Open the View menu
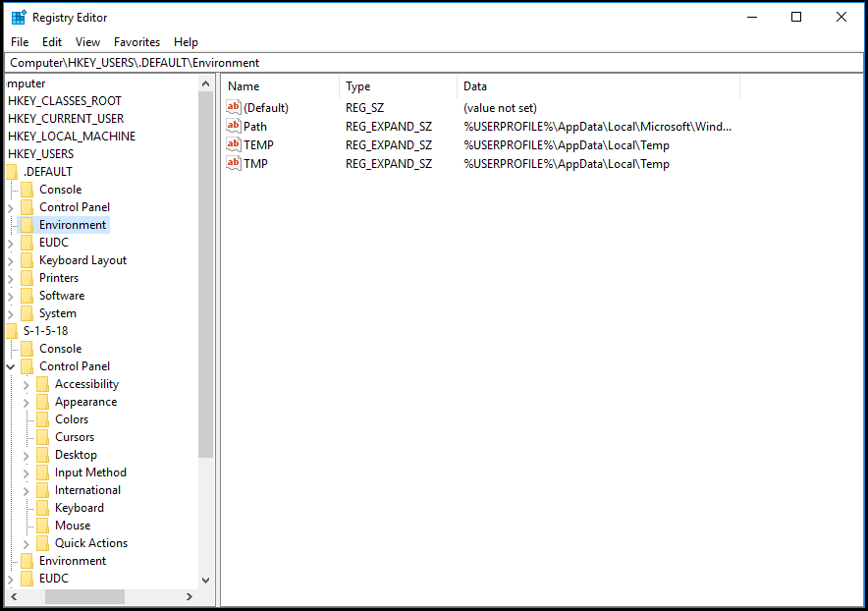This screenshot has width=868, height=611. tap(87, 42)
